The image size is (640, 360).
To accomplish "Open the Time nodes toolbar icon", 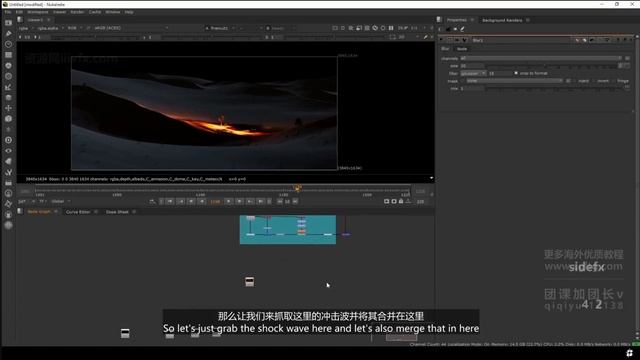I will [8, 44].
